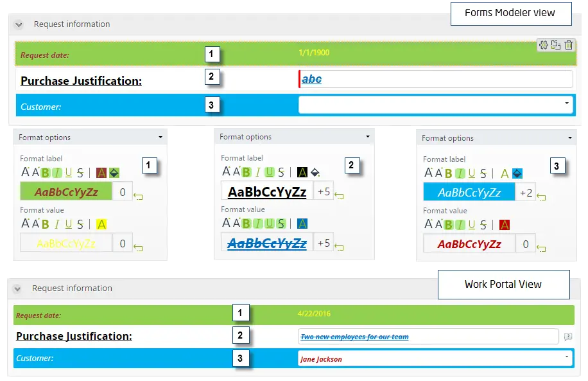Image resolution: width=588 pixels, height=381 pixels.
Task: Collapse Format options panel containing green label preview
Action: (x=160, y=137)
